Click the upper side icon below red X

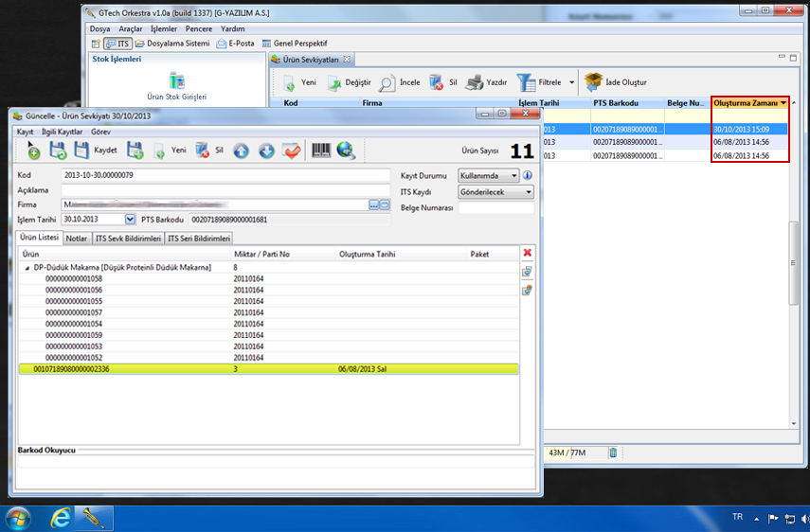(527, 272)
